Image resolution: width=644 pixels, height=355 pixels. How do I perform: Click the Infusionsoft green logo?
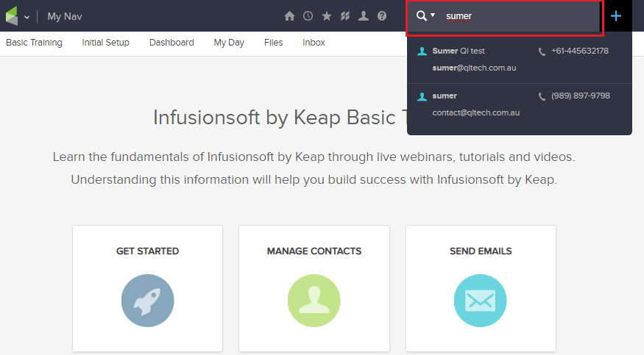pos(12,16)
